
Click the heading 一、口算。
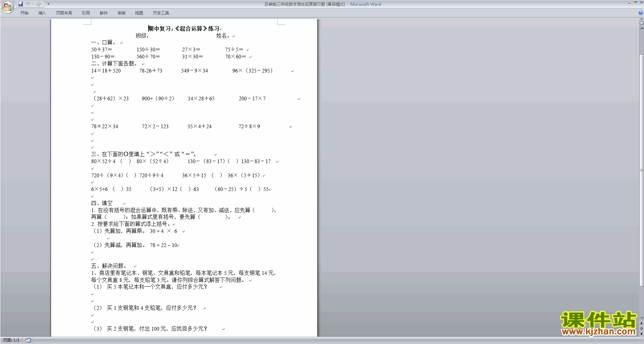click(104, 42)
